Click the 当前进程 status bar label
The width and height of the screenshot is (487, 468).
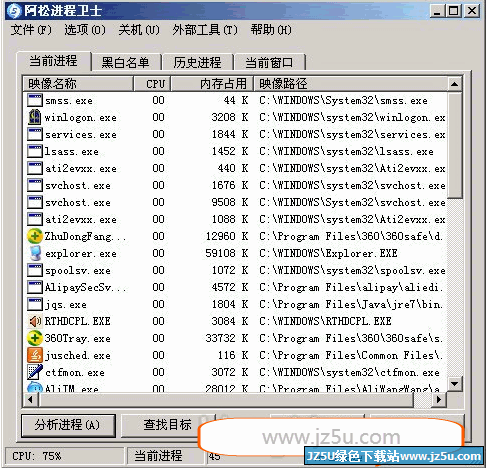pos(159,456)
